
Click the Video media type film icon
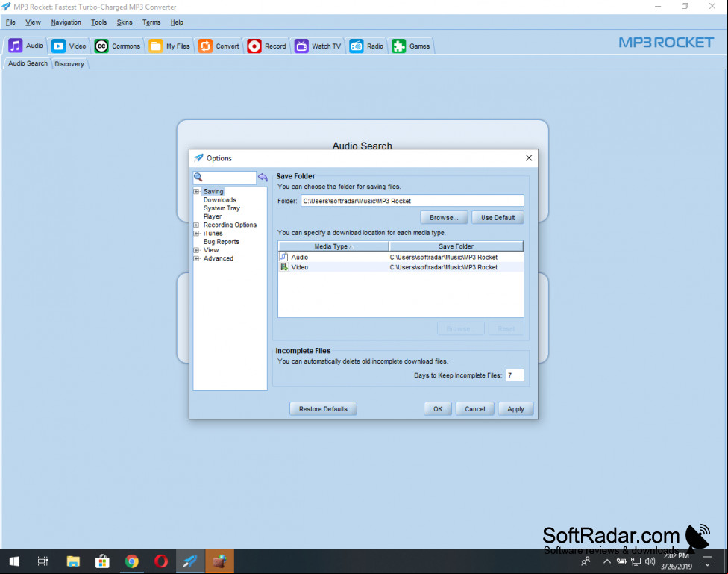tap(283, 266)
